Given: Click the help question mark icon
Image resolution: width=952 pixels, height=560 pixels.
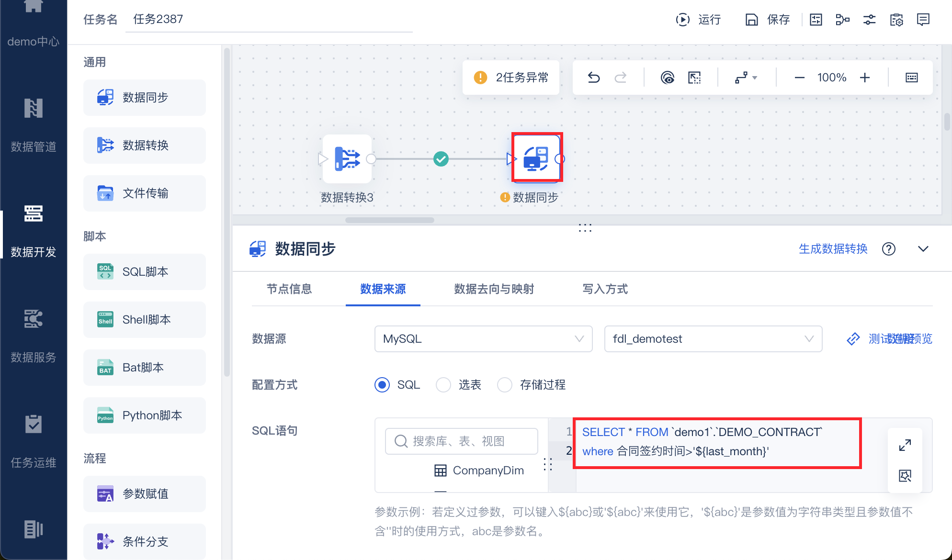Looking at the screenshot, I should 888,249.
